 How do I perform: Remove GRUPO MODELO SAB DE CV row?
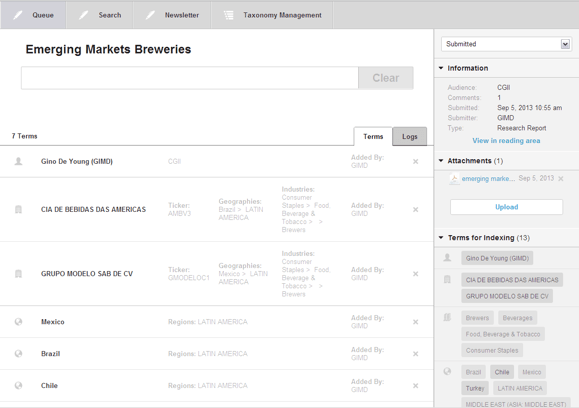coord(415,274)
